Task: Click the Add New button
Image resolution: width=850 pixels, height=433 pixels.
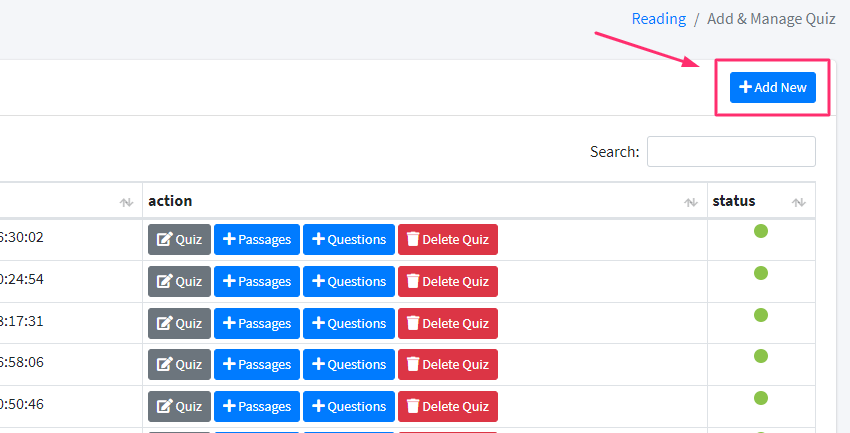Action: [772, 87]
